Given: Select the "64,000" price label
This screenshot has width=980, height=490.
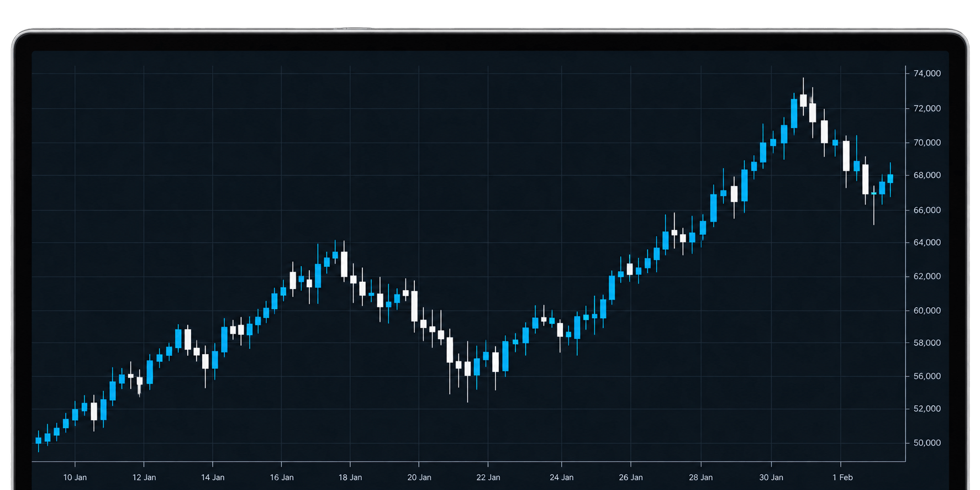Looking at the screenshot, I should coord(927,243).
